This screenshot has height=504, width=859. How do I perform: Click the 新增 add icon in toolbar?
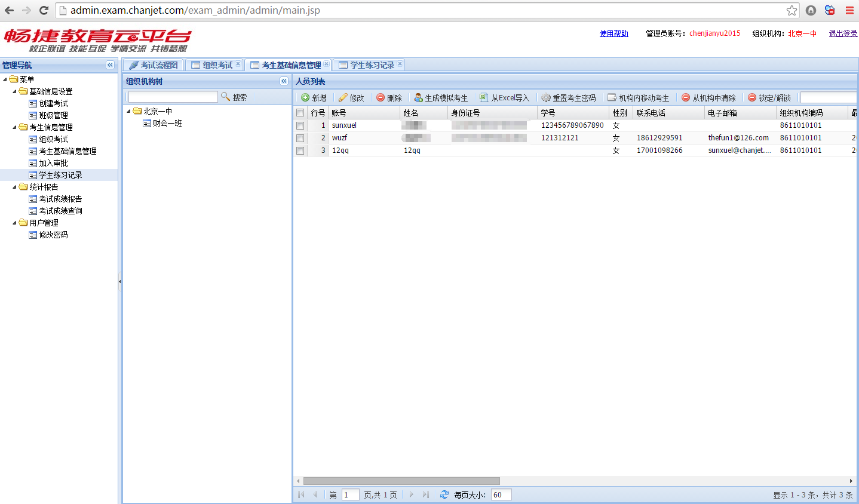[x=305, y=98]
